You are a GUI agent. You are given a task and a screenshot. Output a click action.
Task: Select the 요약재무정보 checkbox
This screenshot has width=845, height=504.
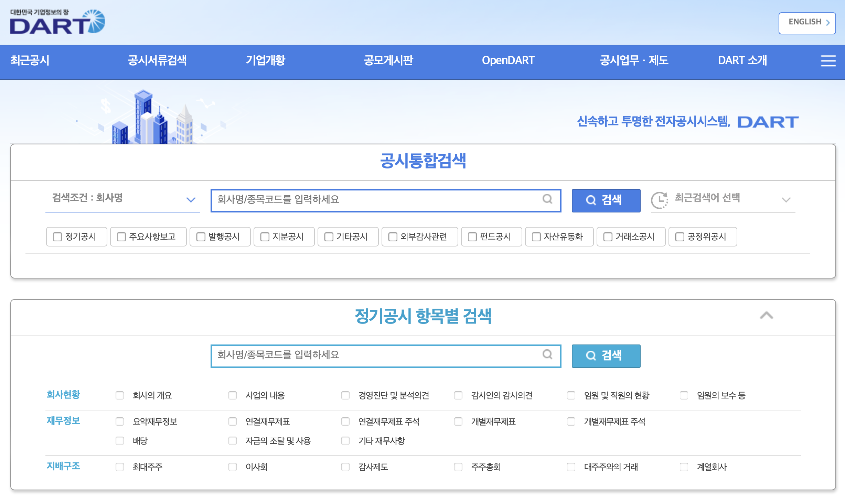[x=120, y=421]
